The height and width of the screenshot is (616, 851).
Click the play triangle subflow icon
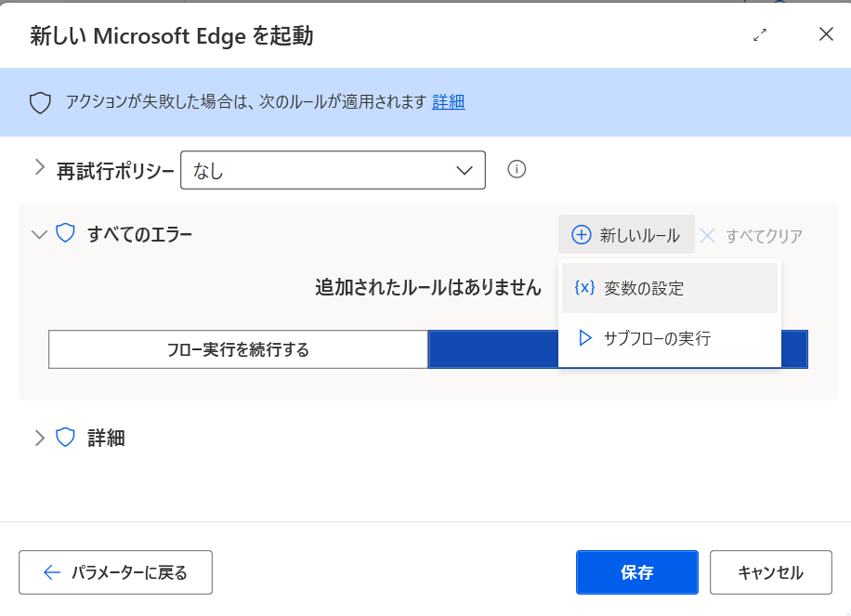click(585, 337)
